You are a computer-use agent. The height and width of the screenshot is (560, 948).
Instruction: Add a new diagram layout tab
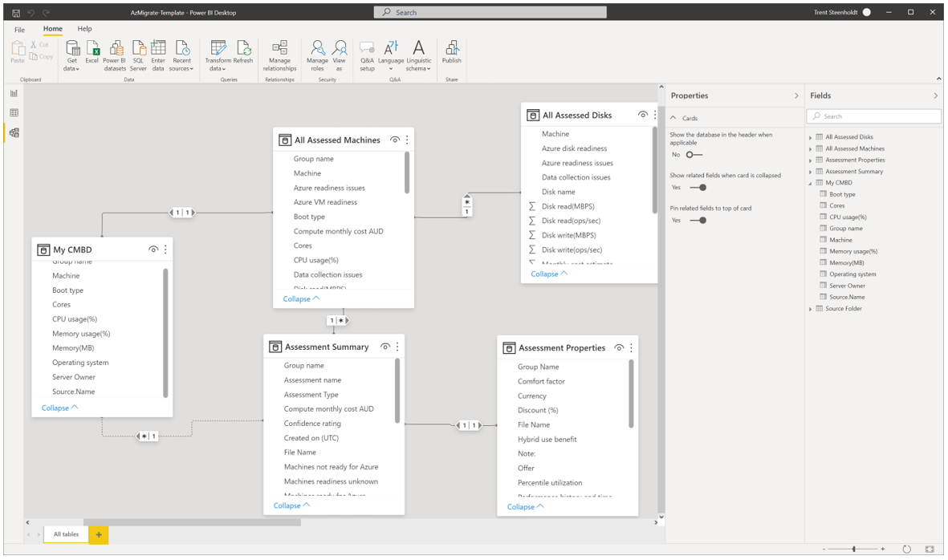tap(99, 534)
